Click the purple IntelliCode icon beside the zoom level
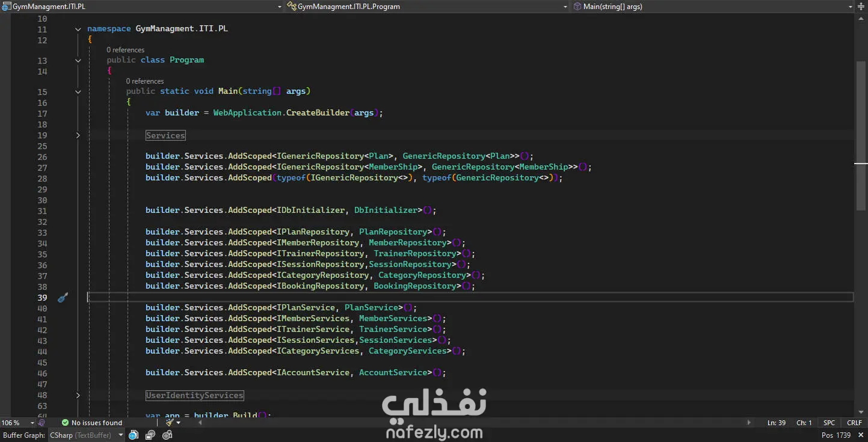The image size is (868, 442). pos(42,423)
